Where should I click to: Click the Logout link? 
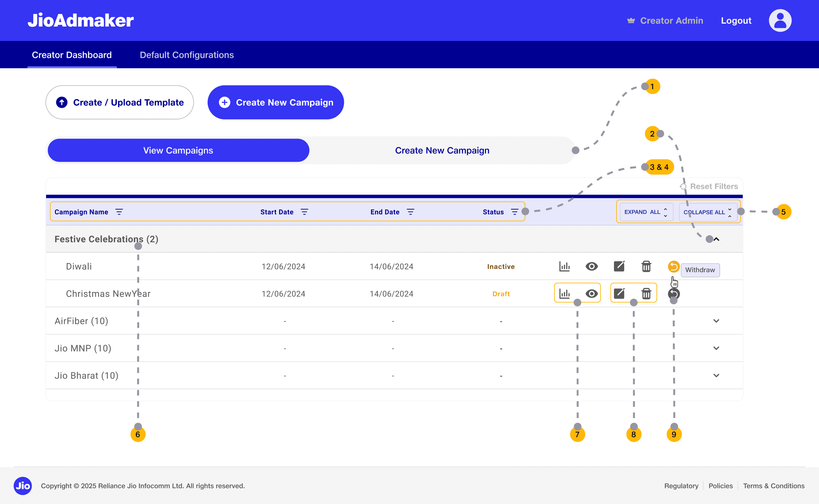(736, 21)
